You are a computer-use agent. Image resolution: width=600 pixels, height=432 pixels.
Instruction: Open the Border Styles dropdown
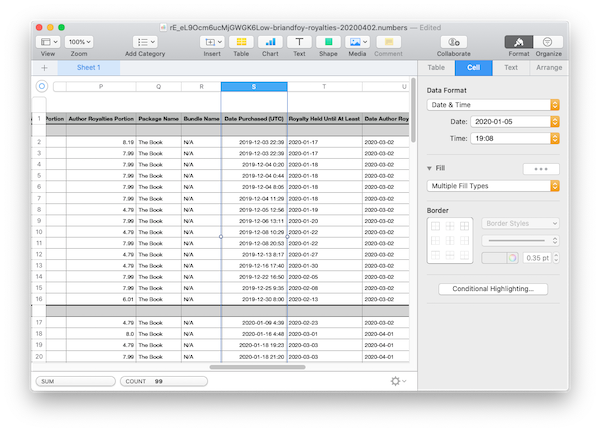520,223
